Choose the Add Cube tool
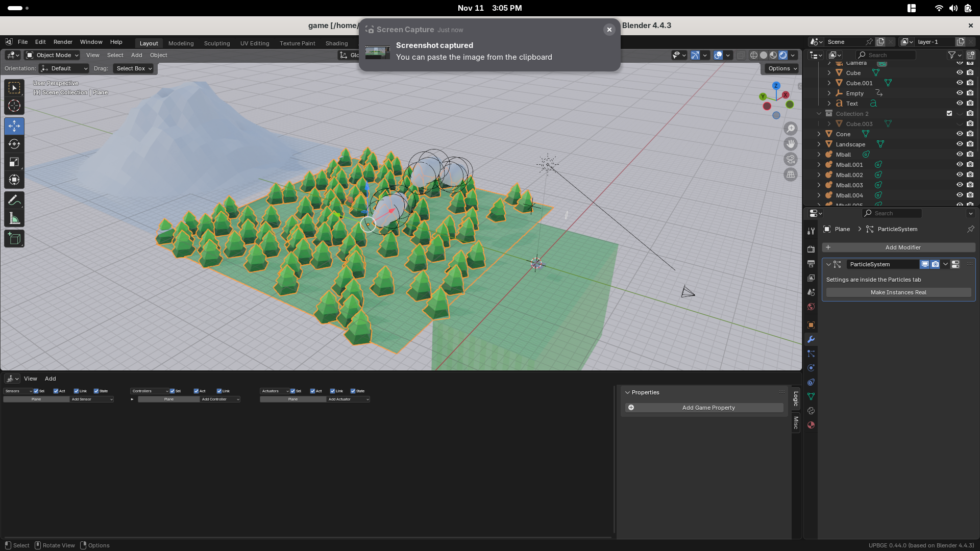The image size is (980, 551). (14, 238)
